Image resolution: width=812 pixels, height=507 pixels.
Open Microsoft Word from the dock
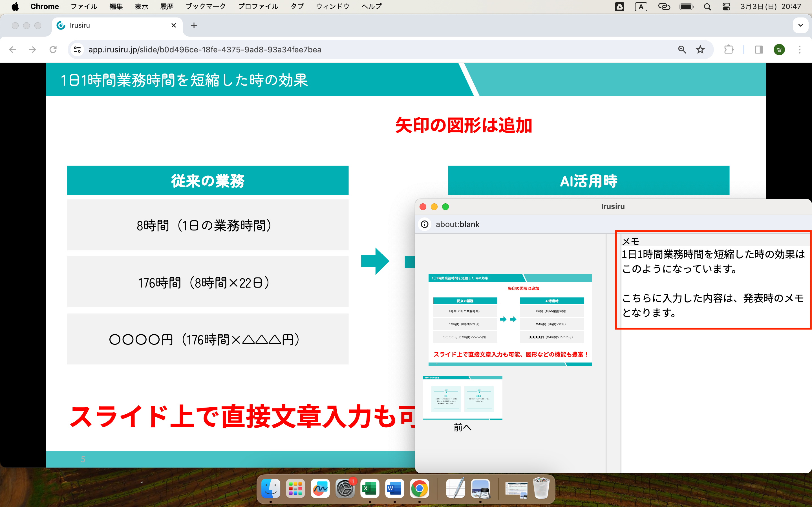[394, 489]
